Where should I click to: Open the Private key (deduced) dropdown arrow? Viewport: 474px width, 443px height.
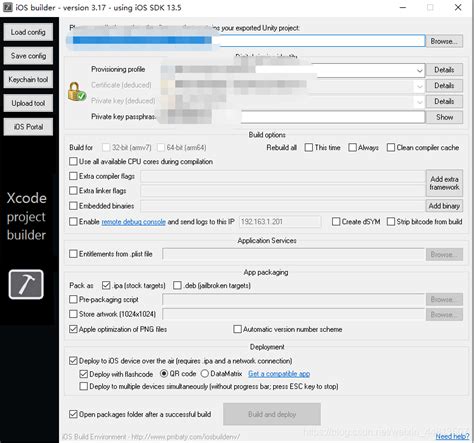click(419, 102)
